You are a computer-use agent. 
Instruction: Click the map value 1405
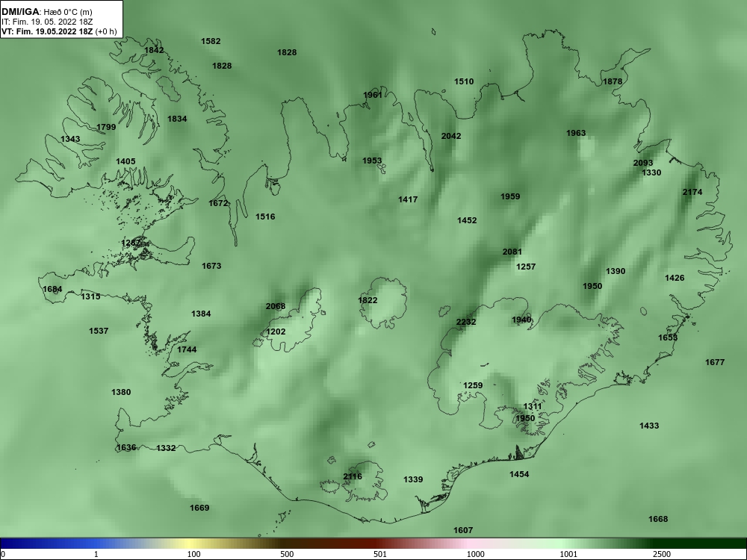pos(125,162)
